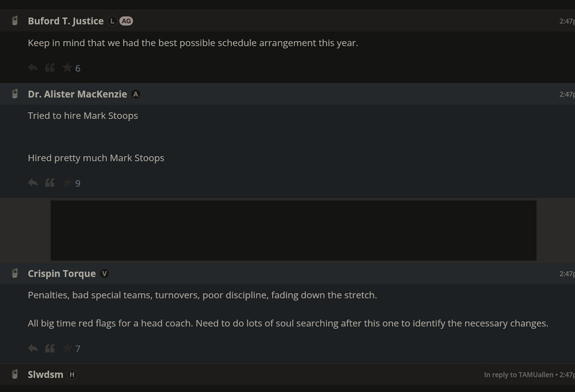575x392 pixels.
Task: Click the star icon under Crispin Torque's post
Action: 66,348
